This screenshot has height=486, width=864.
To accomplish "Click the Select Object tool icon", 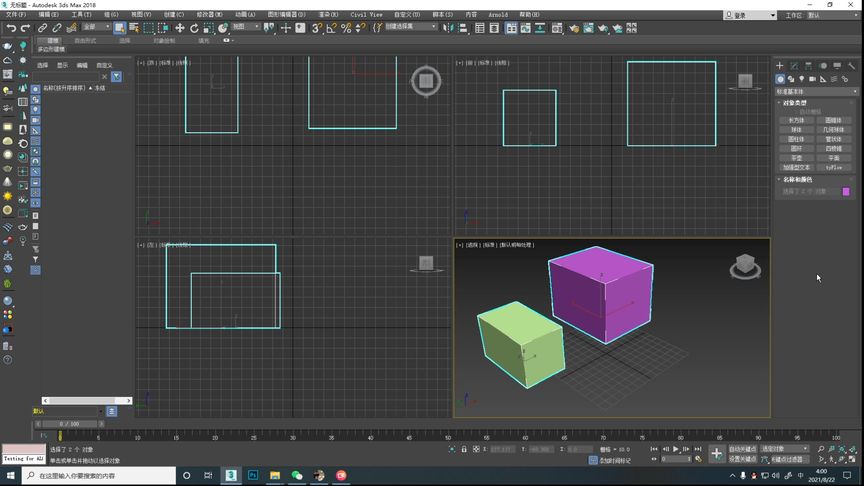I will (119, 28).
